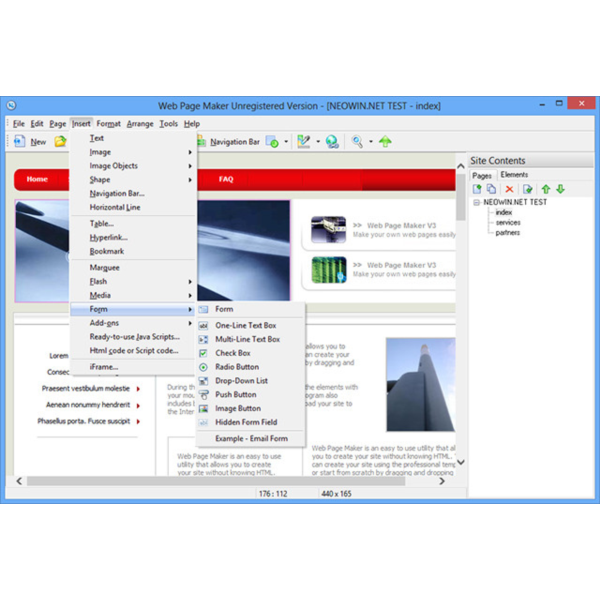Screen dimensions: 600x600
Task: Click the green up arrow toolbar icon
Action: coord(385,141)
